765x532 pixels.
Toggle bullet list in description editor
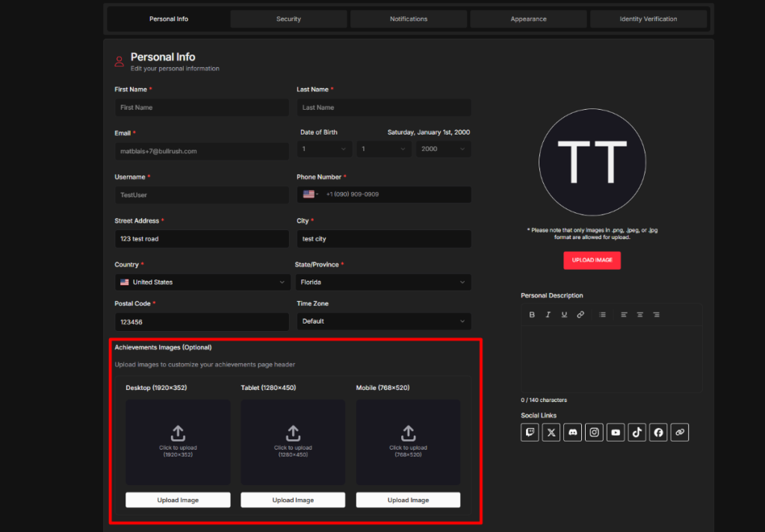(x=603, y=315)
